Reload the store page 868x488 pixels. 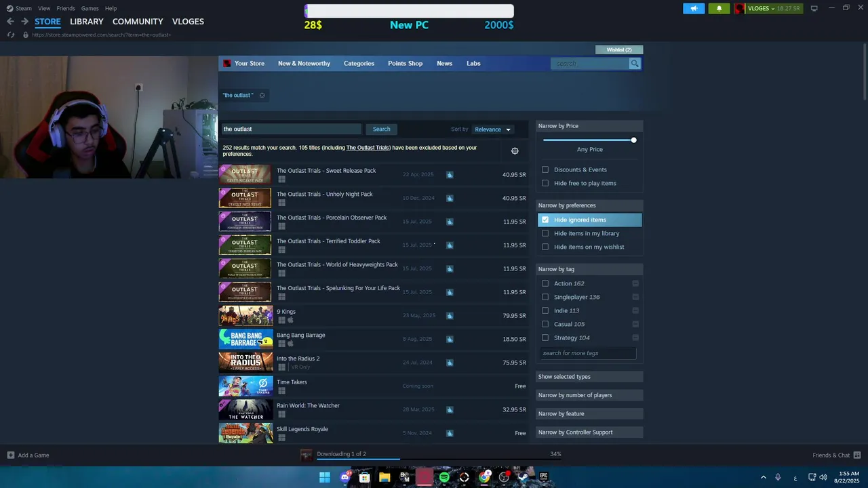(x=11, y=35)
